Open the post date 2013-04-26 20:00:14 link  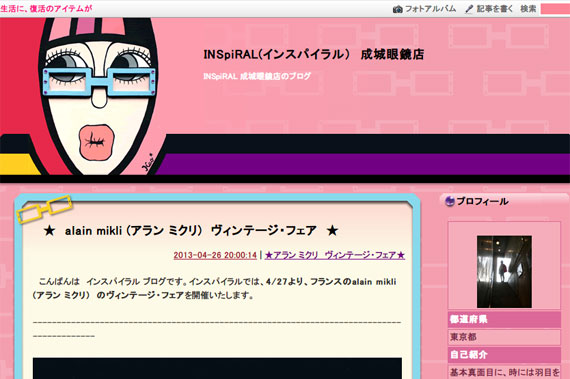pos(215,255)
